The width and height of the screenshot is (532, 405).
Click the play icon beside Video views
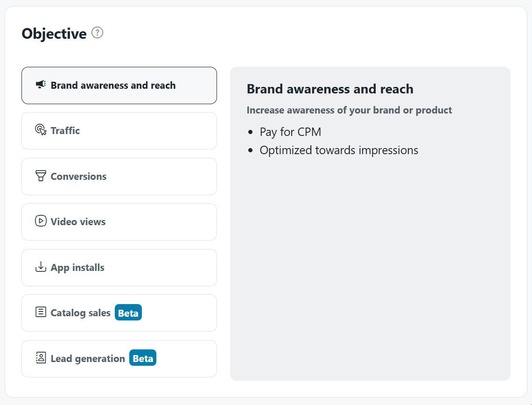tap(41, 221)
